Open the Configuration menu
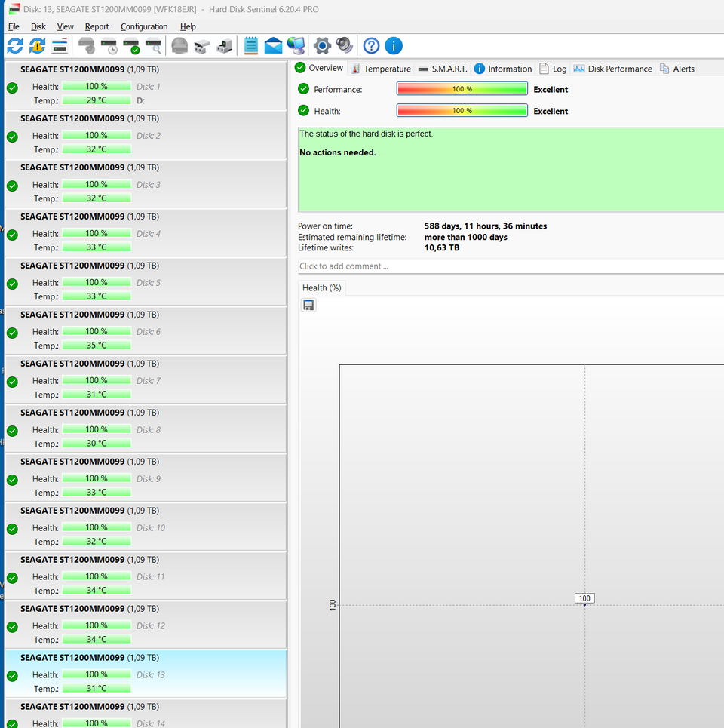Image resolution: width=724 pixels, height=728 pixels. pos(144,26)
